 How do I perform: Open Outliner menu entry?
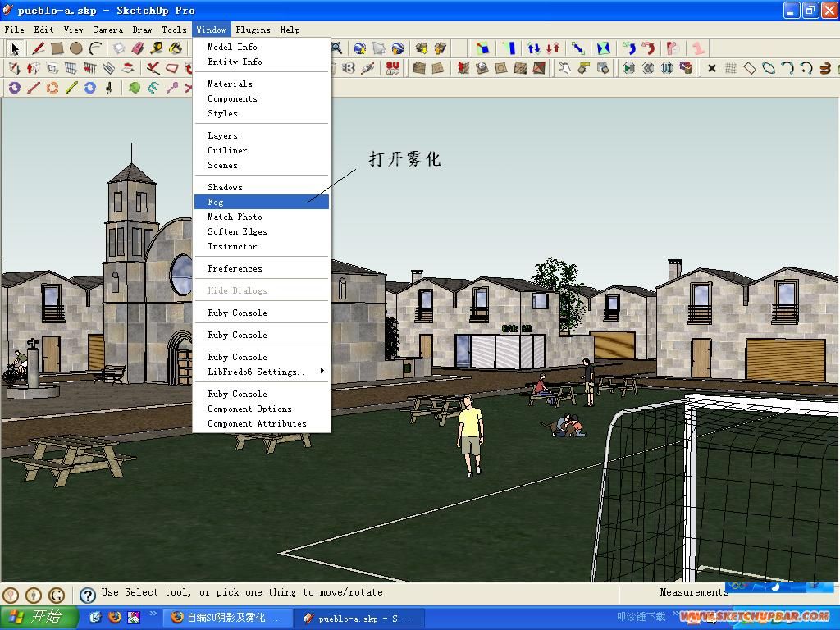coord(262,151)
